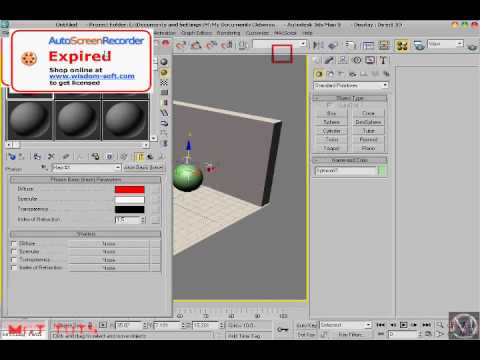Image resolution: width=480 pixels, height=360 pixels.
Task: Open the Hierarchy command panel tab
Action: 343,60
